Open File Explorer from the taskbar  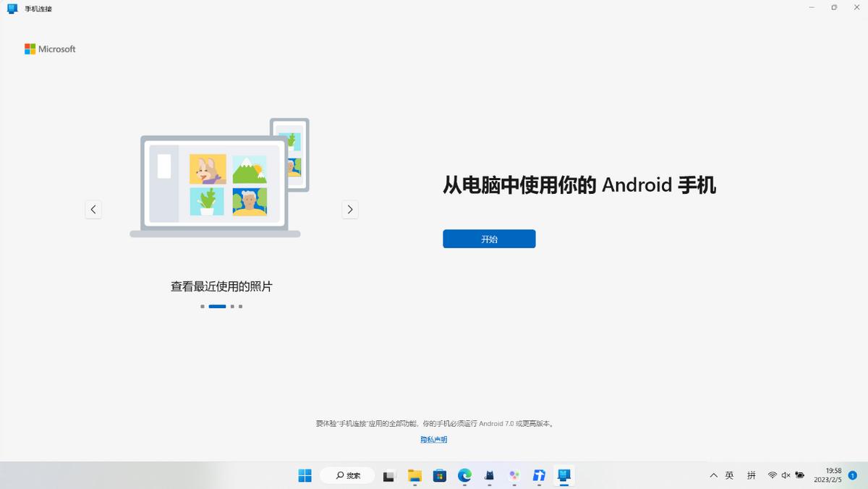(414, 475)
